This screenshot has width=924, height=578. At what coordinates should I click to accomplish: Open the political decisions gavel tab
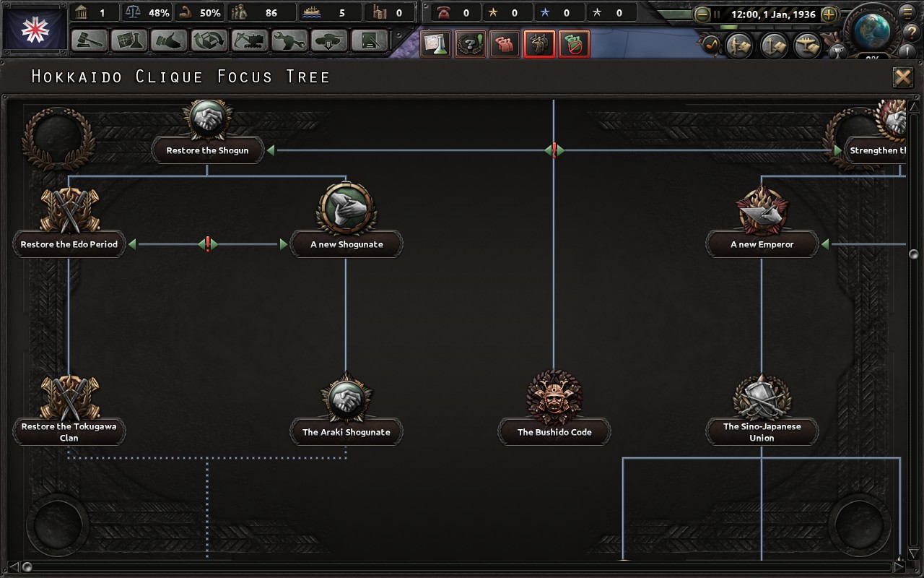[x=90, y=40]
